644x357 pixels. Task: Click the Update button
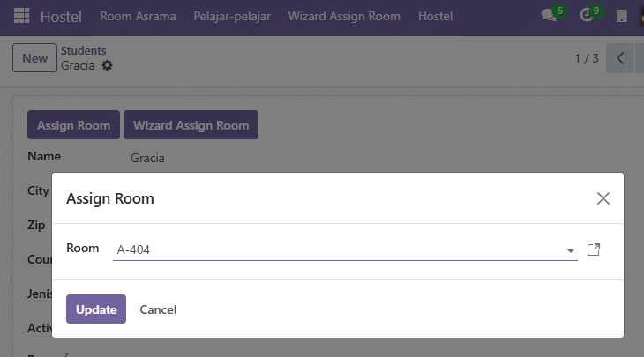tap(96, 309)
